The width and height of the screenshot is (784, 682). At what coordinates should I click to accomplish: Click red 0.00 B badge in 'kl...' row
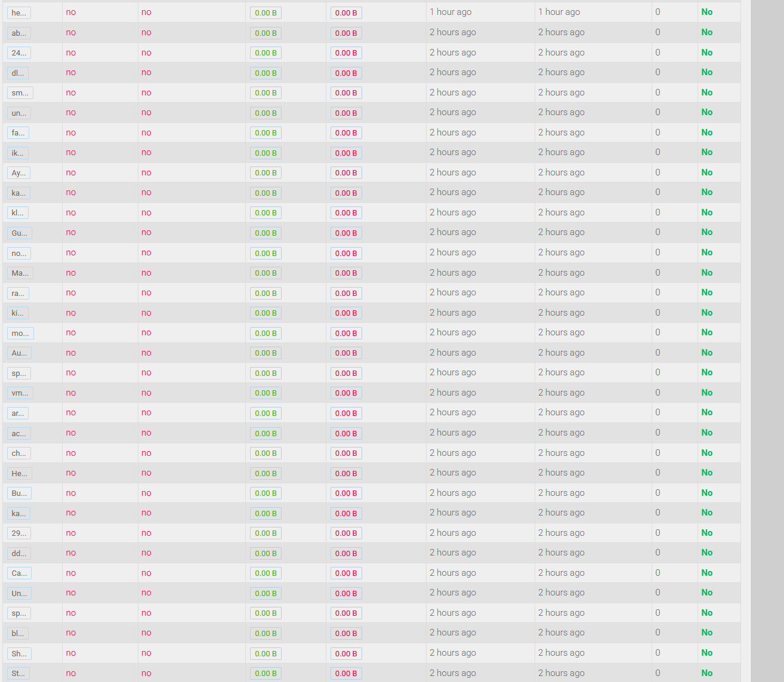(346, 213)
